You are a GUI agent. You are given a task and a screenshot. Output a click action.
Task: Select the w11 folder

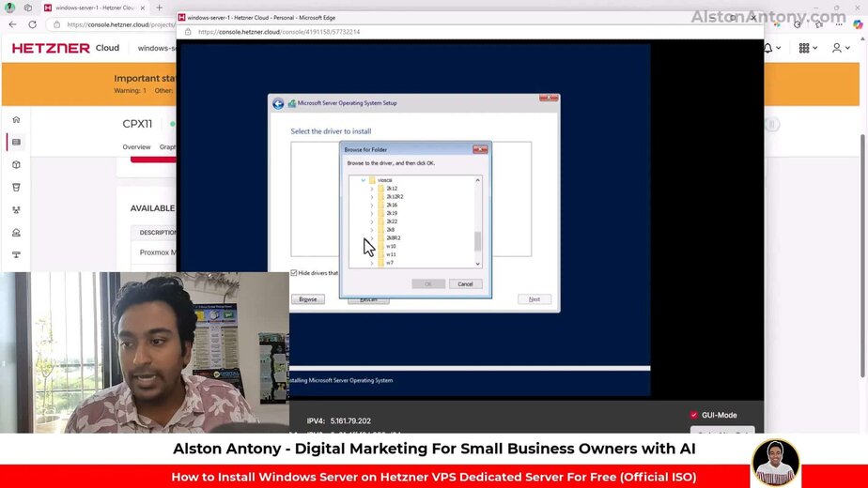coord(391,254)
